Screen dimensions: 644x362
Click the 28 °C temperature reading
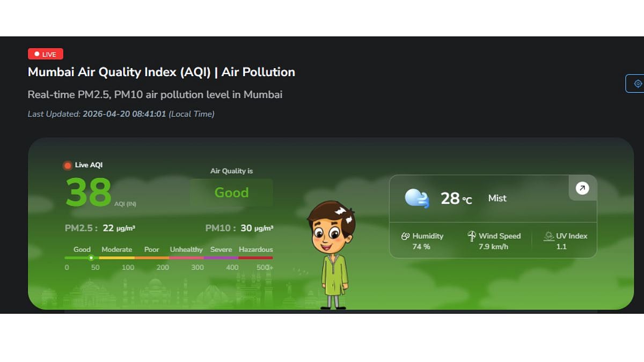tap(456, 198)
